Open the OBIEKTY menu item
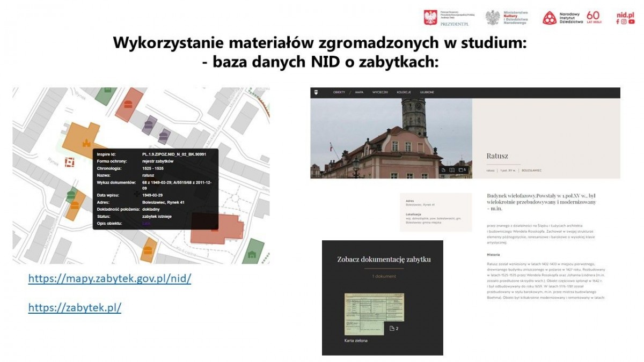The height and width of the screenshot is (362, 644). point(339,92)
